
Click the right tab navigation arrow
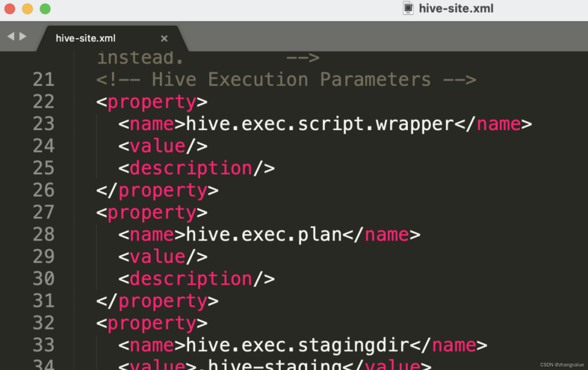(x=23, y=36)
